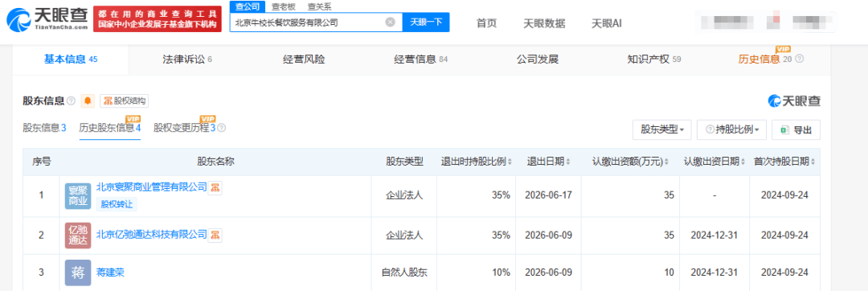868x291 pixels.
Task: Sort by 退出时持股比例 column arrows
Action: [x=510, y=162]
